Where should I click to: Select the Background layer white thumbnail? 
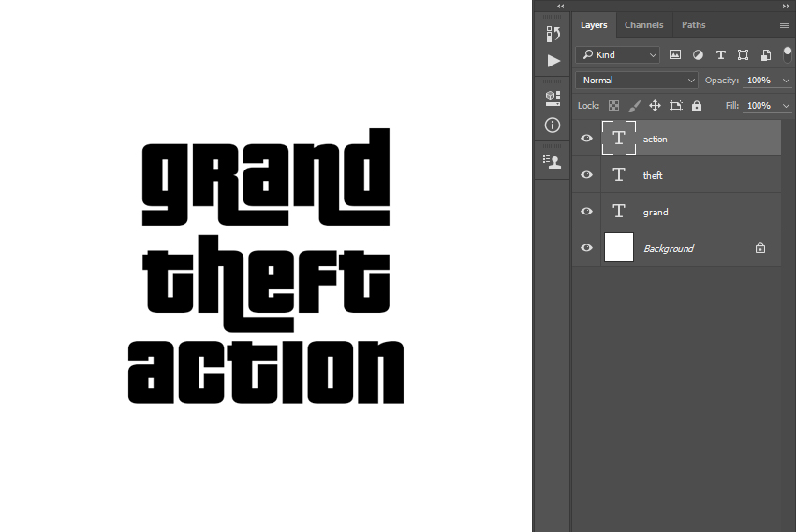point(618,247)
